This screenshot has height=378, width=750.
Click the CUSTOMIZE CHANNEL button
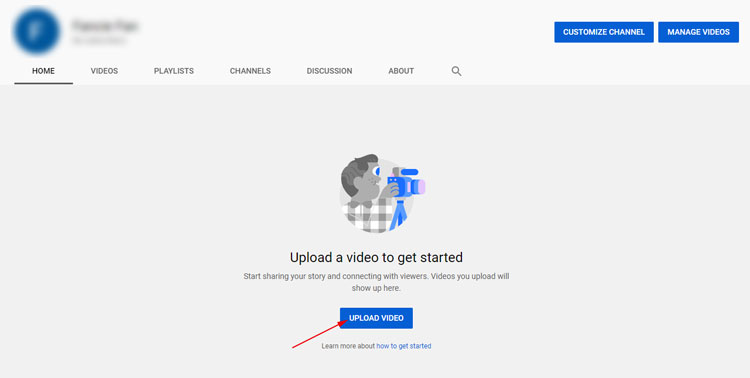(x=604, y=32)
